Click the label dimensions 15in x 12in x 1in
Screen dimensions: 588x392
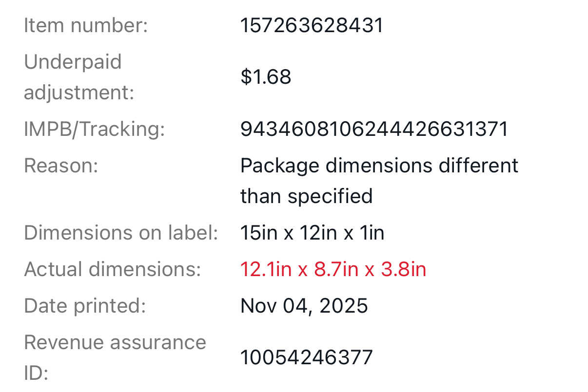click(312, 233)
